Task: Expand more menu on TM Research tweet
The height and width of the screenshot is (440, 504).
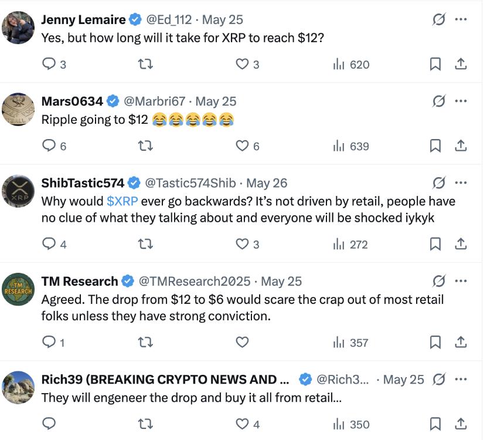Action: coord(461,282)
